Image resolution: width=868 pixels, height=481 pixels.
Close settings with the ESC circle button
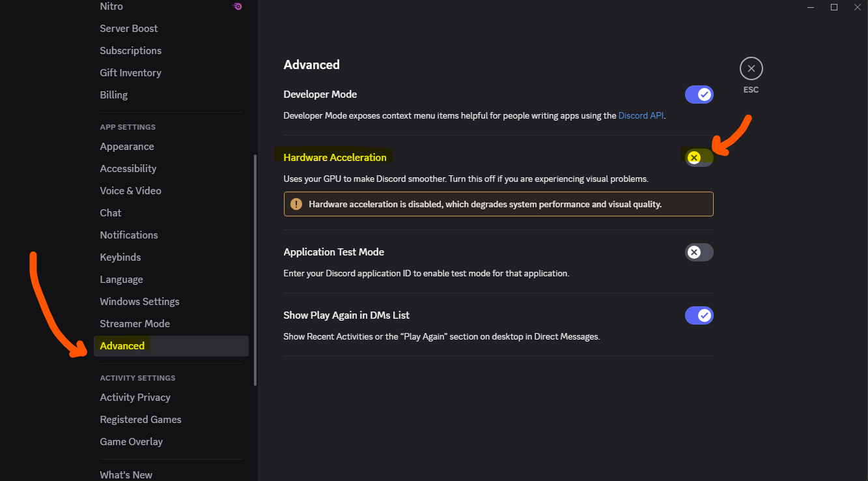pos(751,68)
